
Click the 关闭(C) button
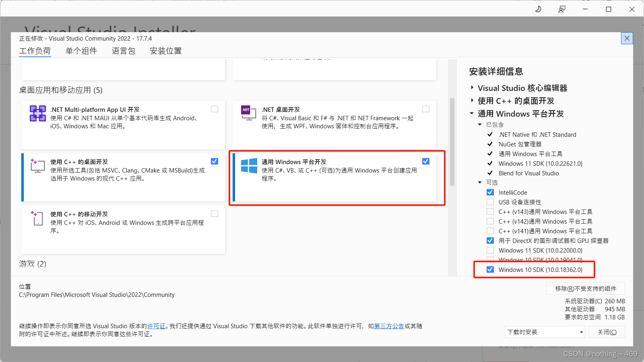[x=607, y=332]
